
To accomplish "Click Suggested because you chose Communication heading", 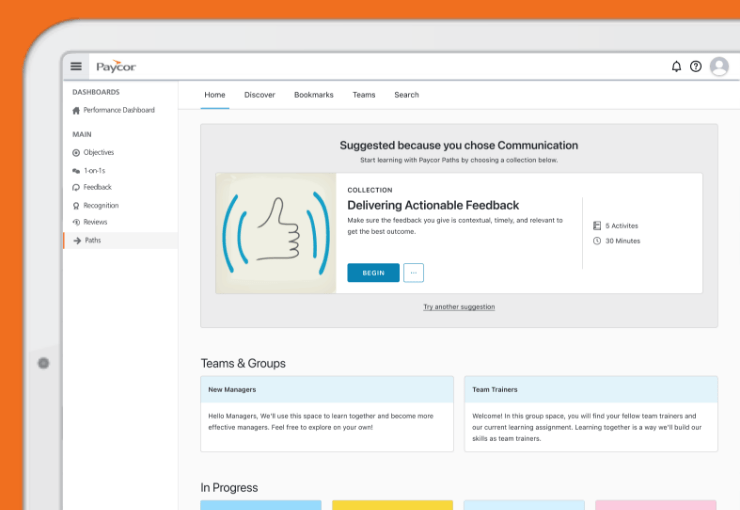I will [x=459, y=145].
